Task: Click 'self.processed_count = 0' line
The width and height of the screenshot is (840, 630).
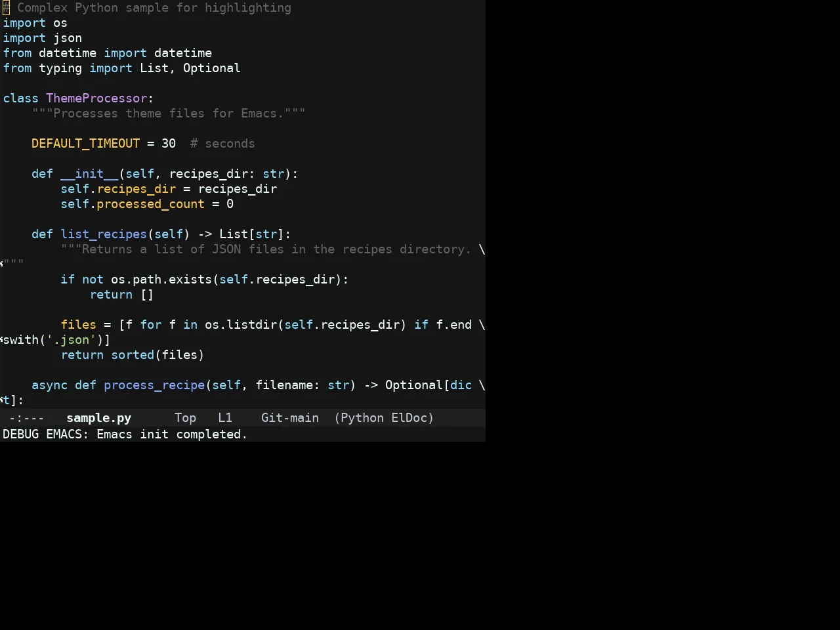Action: 147,204
